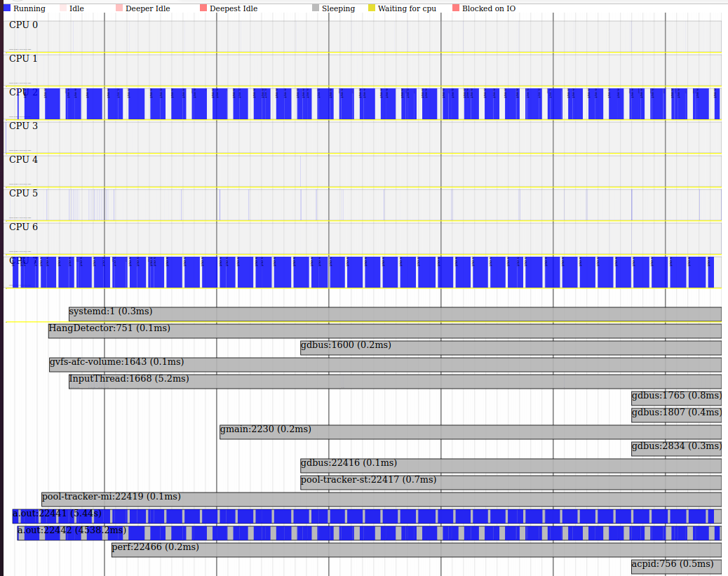Click the a.out:22441 process label
728x576 pixels.
[56, 514]
